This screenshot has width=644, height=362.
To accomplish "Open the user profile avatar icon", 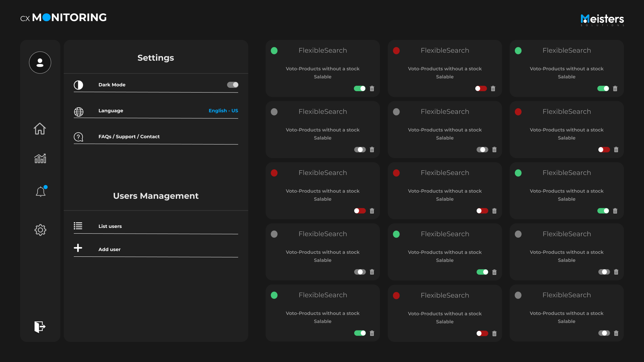I will pyautogui.click(x=40, y=63).
